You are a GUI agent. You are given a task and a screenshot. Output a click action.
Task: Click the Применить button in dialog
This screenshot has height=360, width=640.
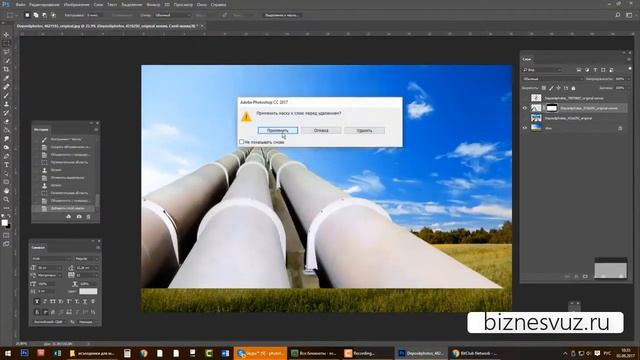(x=278, y=131)
